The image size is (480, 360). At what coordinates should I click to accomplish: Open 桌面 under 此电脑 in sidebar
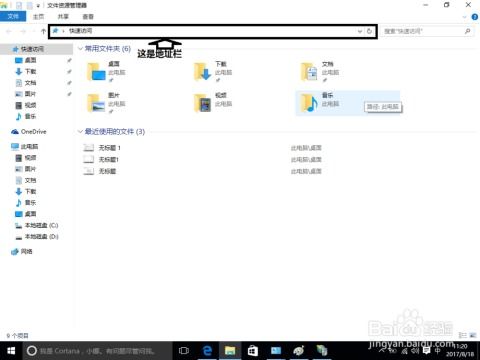pyautogui.click(x=30, y=214)
